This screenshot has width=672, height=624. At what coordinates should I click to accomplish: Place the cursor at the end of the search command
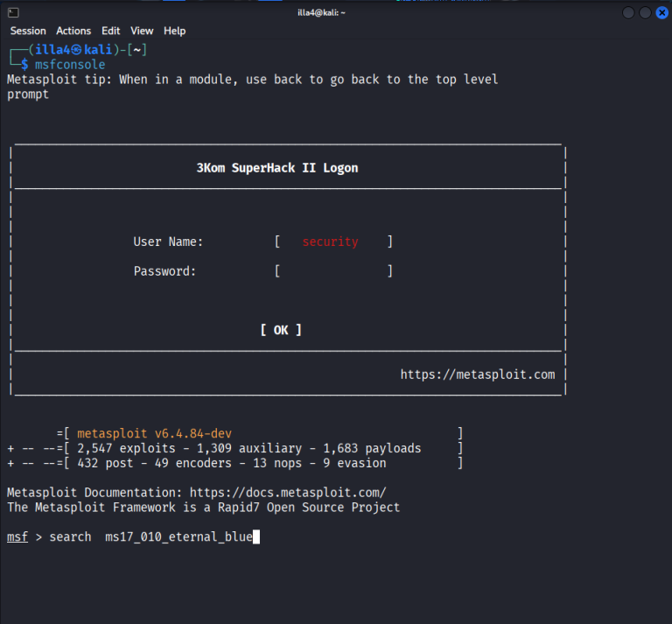255,536
